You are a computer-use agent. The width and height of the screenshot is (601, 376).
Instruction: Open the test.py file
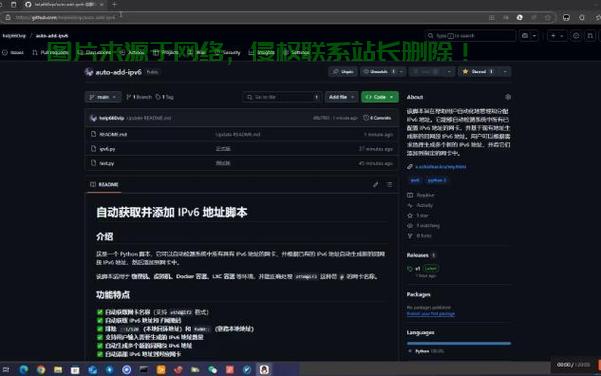(x=107, y=163)
